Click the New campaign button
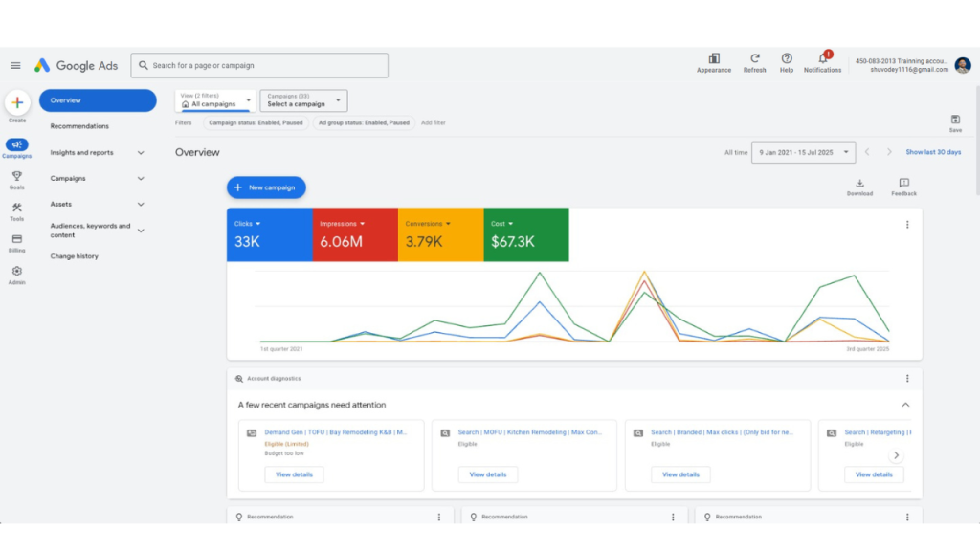Viewport: 980px width, 551px height. point(266,187)
